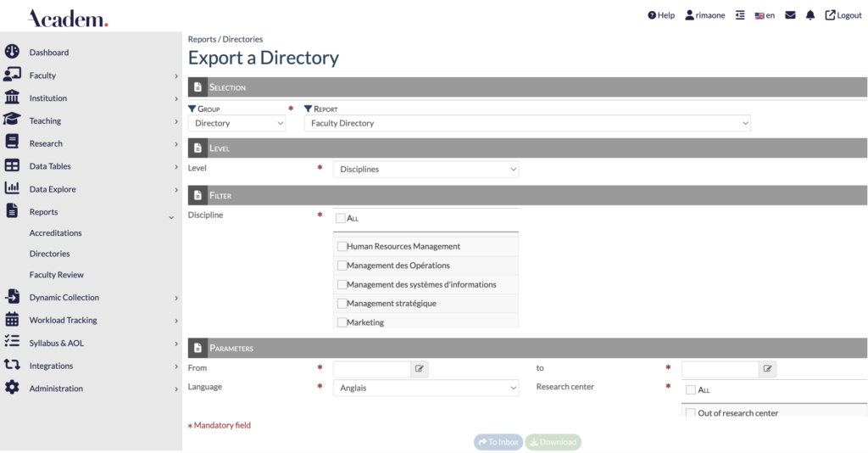Open the Report dropdown showing Faculty Directory

tap(527, 123)
